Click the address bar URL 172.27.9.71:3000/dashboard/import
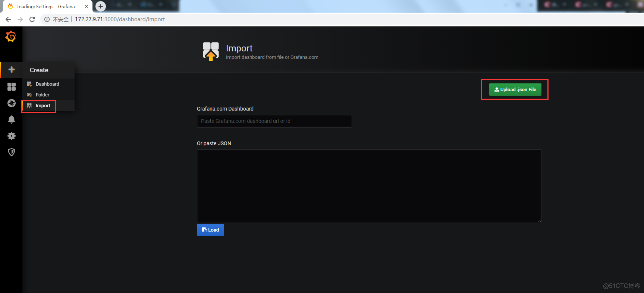 120,19
